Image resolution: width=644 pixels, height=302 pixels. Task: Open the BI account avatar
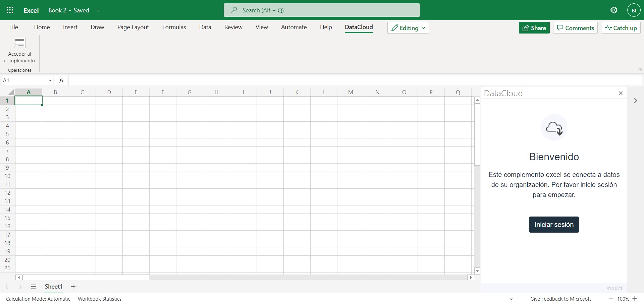tap(634, 10)
